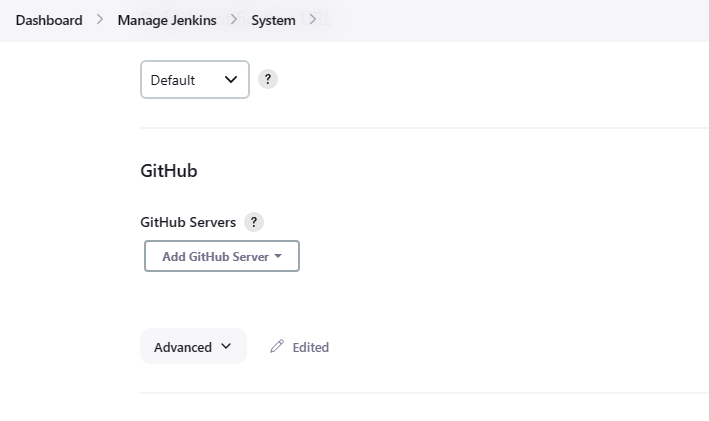Show help for GitHub Servers
The image size is (709, 421).
(254, 222)
